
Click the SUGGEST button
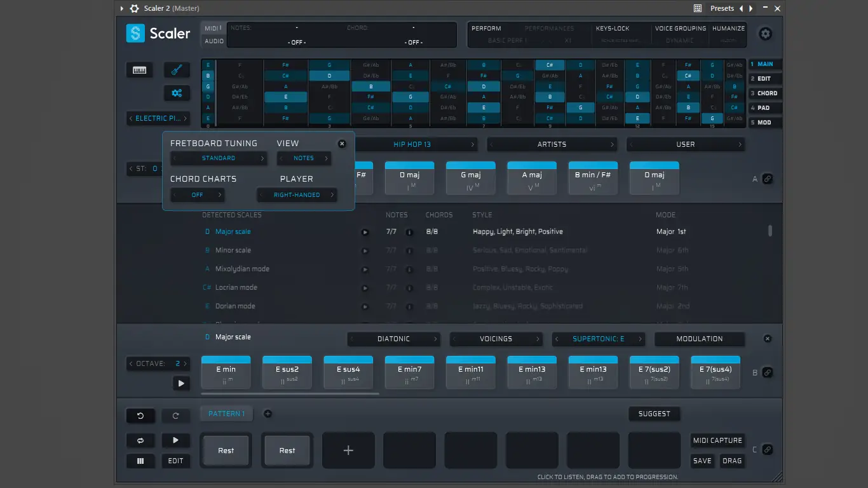[654, 413]
